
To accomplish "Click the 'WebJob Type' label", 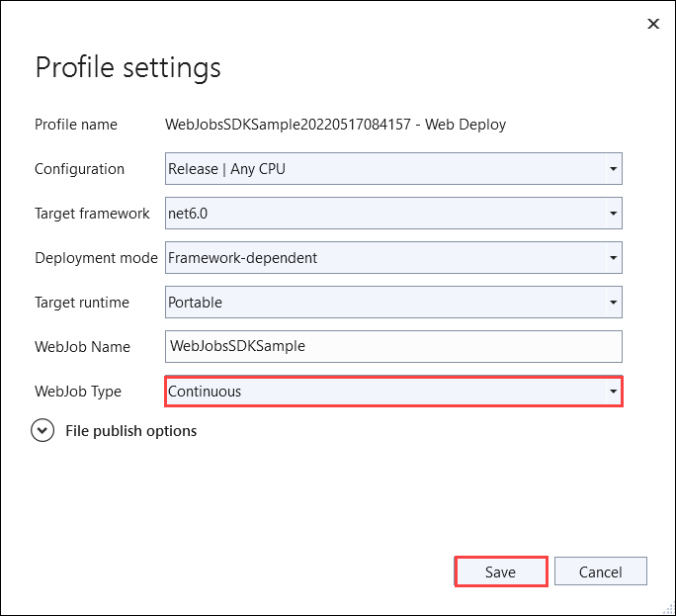I will coord(78,392).
